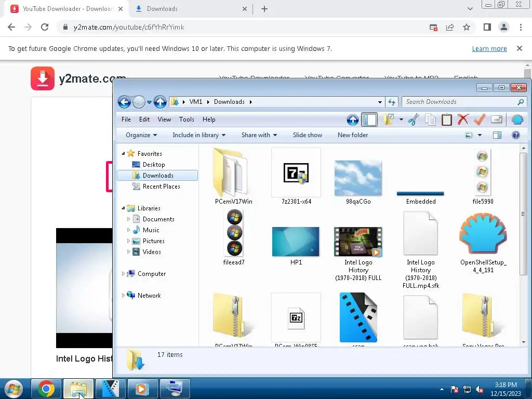The width and height of the screenshot is (532, 399).
Task: Select the PCemV17Win folder
Action: (x=233, y=177)
